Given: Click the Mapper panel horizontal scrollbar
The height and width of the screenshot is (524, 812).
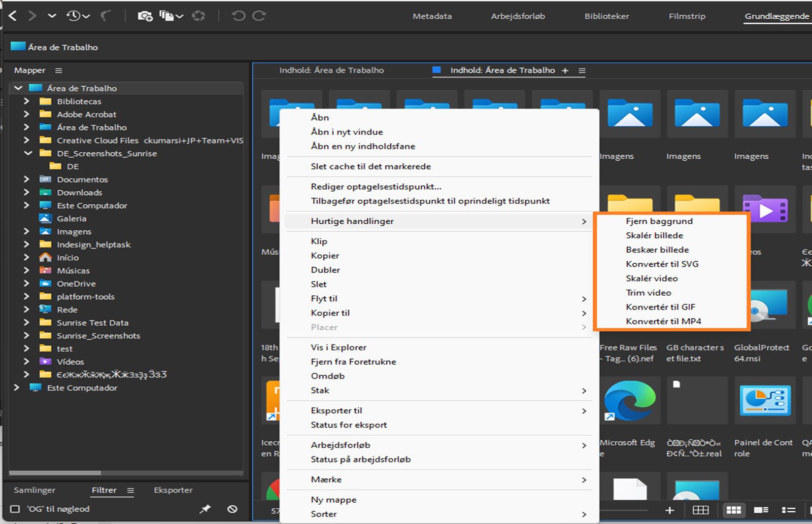Looking at the screenshot, I should [x=55, y=473].
